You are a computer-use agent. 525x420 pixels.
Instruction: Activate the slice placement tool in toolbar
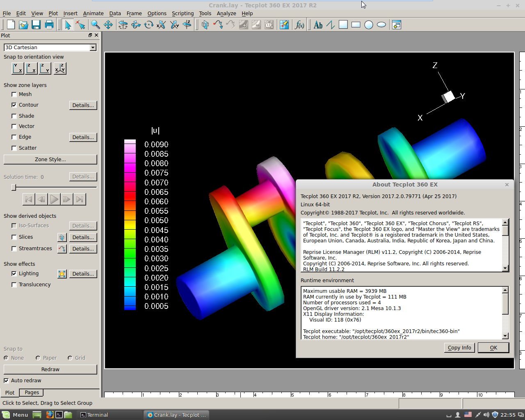tap(205, 25)
